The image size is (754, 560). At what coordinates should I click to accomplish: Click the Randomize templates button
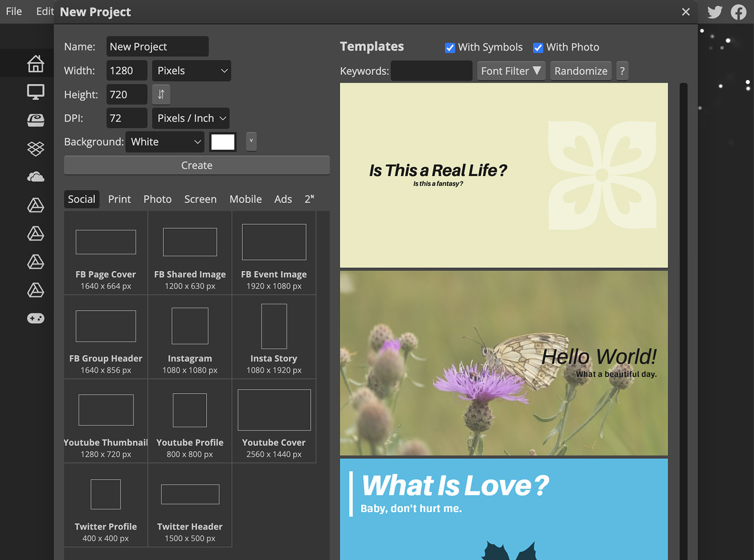581,71
